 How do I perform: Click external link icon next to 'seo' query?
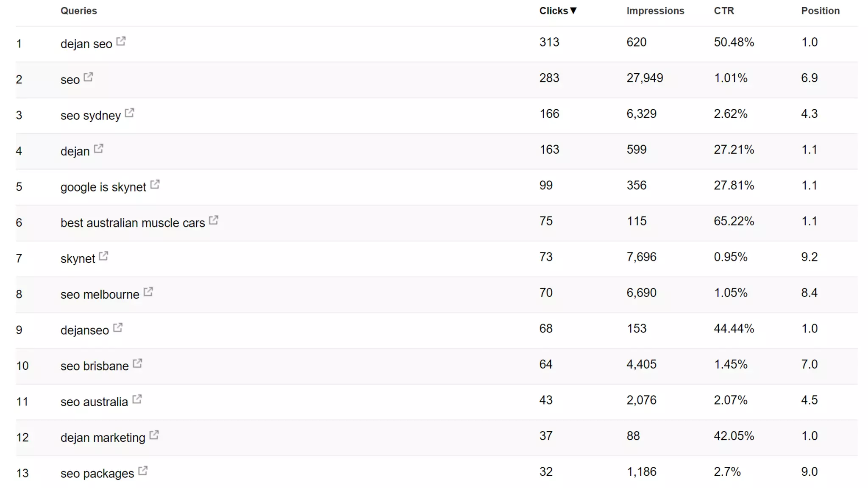[x=89, y=77]
